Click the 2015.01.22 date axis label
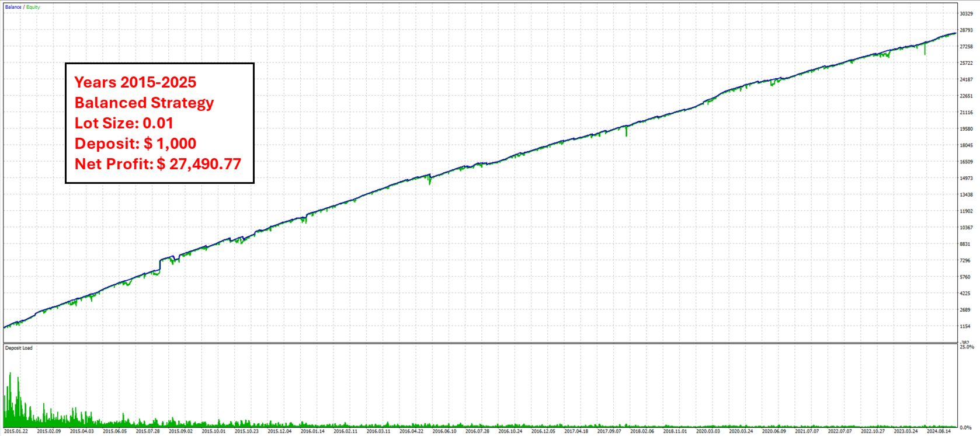The height and width of the screenshot is (436, 980). pyautogui.click(x=16, y=431)
